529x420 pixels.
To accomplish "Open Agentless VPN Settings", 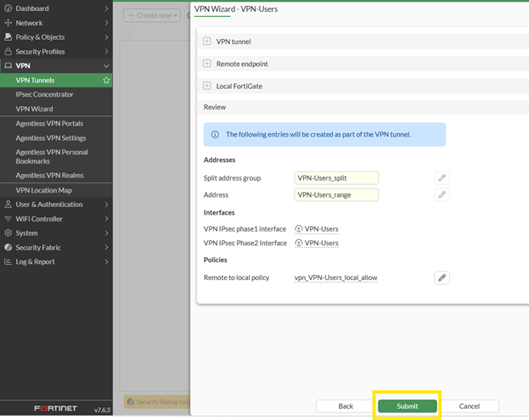I will click(56, 137).
